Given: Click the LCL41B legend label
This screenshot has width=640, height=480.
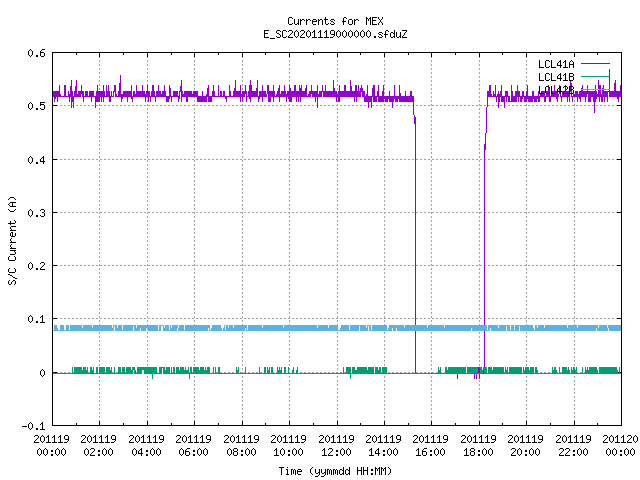Looking at the screenshot, I should [x=556, y=77].
